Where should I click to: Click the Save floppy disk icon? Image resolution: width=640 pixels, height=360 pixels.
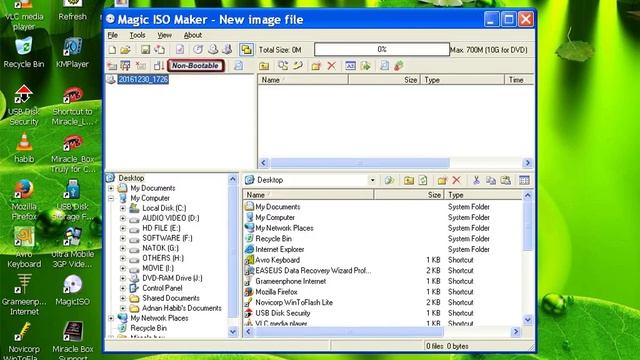tap(145, 50)
